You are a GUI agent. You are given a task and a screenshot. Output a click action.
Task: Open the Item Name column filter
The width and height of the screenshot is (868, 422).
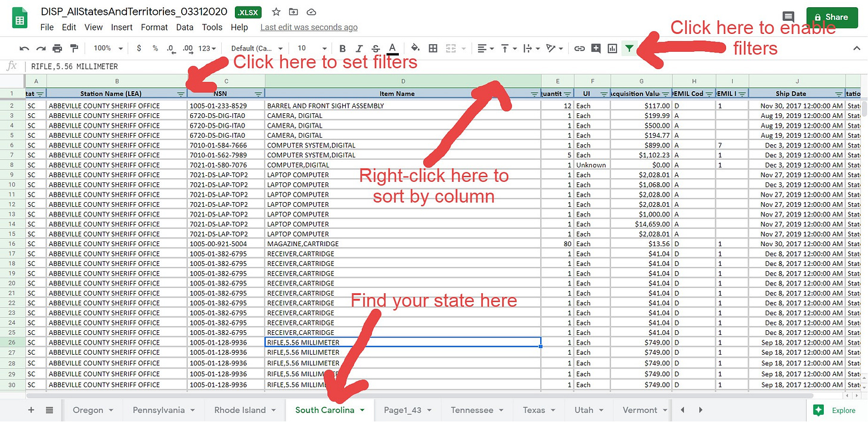[x=535, y=94]
